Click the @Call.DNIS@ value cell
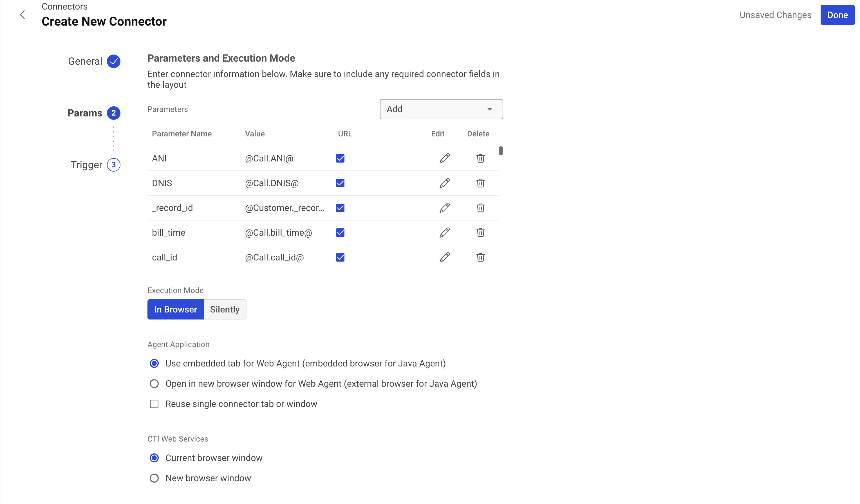This screenshot has height=504, width=860. point(272,183)
